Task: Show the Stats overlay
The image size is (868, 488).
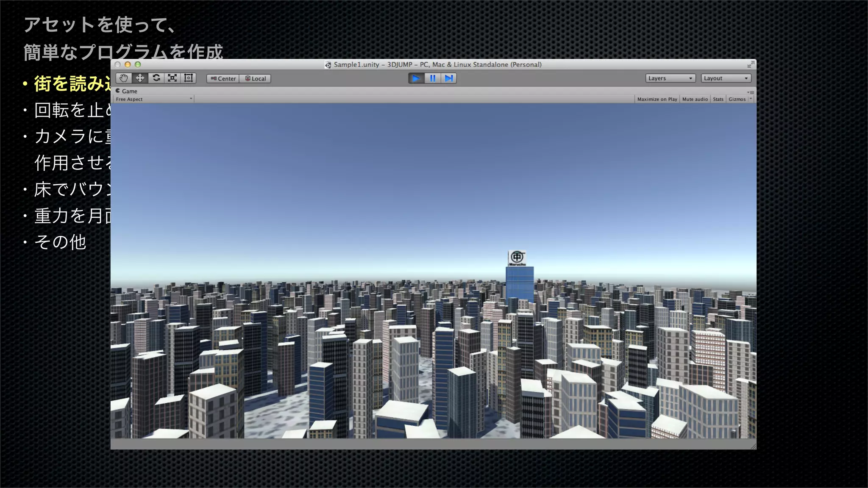Action: pyautogui.click(x=718, y=99)
